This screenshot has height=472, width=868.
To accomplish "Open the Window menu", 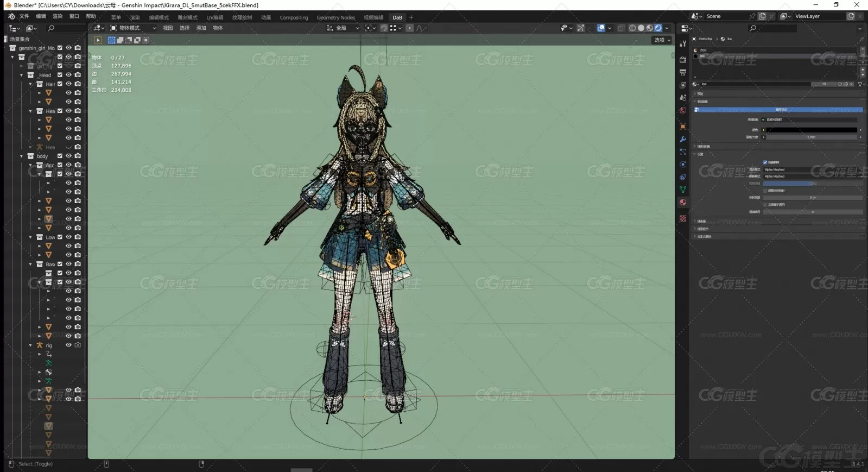I will click(74, 16).
